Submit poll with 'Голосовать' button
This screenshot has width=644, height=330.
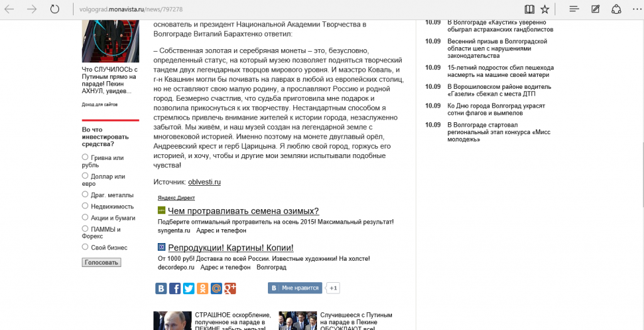click(x=101, y=263)
